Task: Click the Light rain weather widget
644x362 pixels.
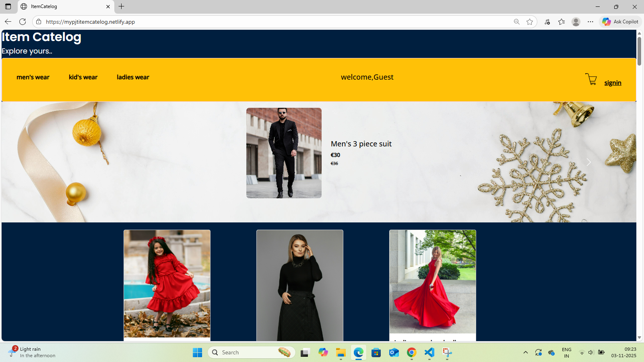Action: 30,352
